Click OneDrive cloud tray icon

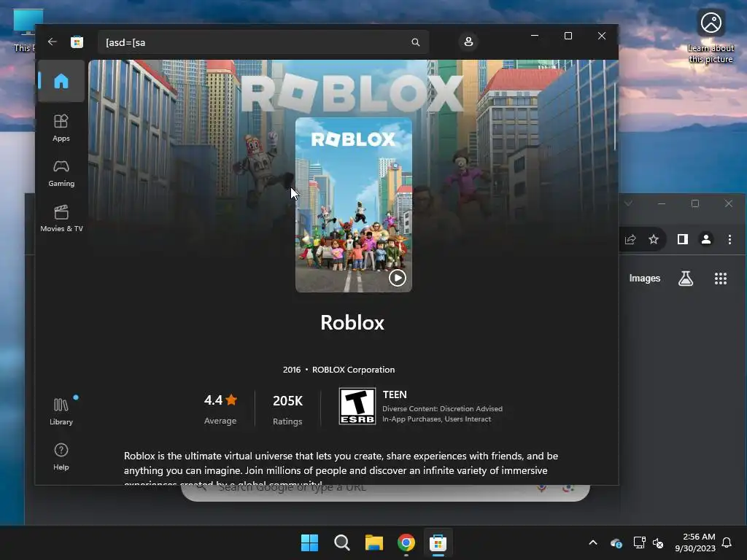(616, 542)
